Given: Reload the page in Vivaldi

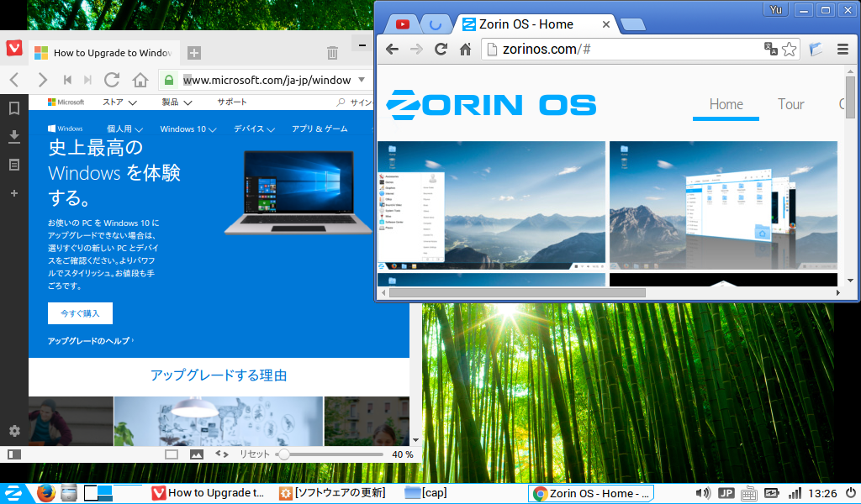Looking at the screenshot, I should click(112, 80).
